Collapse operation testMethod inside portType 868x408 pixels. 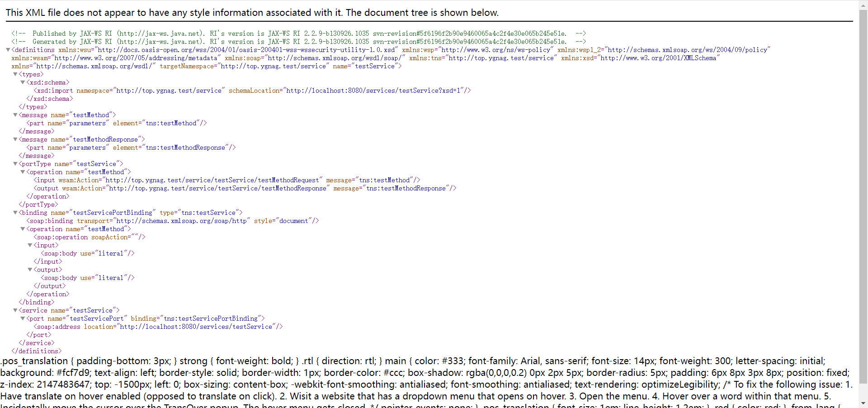pos(23,172)
